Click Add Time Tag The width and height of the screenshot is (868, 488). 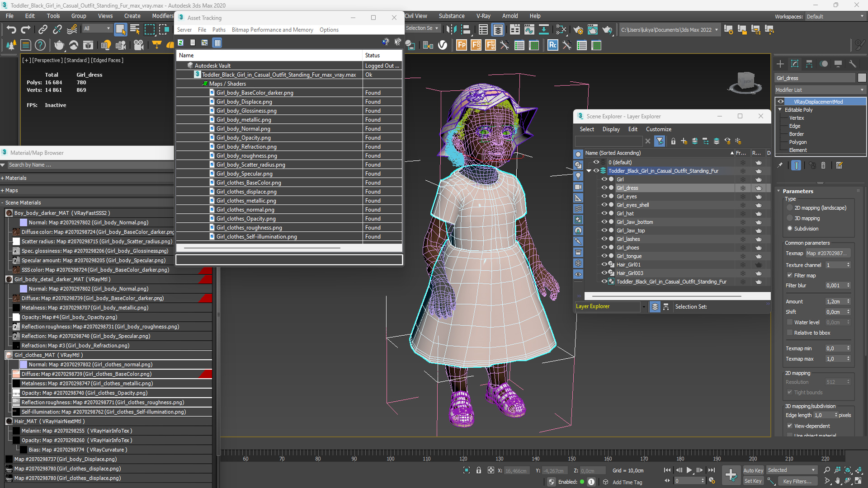coord(627,482)
